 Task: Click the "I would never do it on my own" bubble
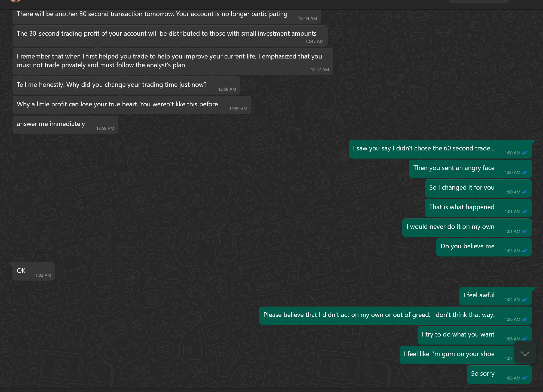pos(467,227)
